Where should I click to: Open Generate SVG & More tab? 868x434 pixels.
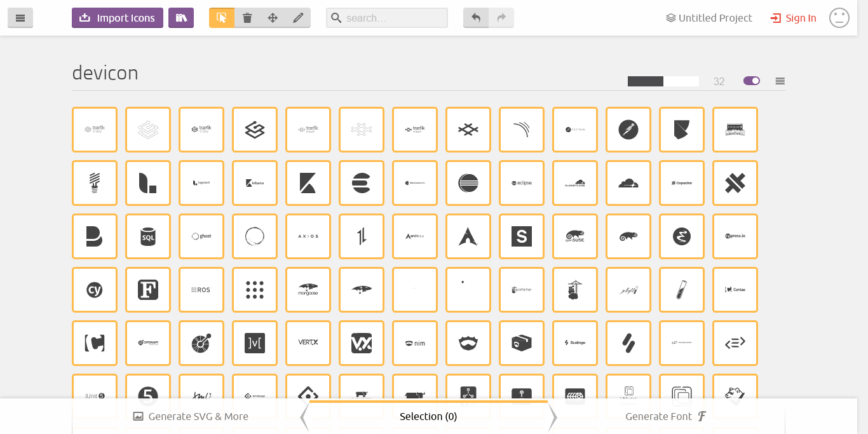pos(191,416)
